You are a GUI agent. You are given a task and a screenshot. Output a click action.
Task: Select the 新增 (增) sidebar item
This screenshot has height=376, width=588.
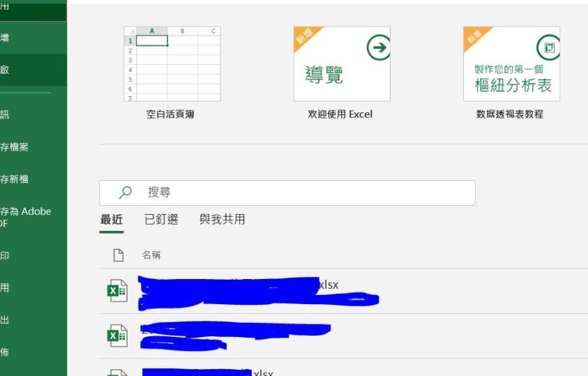pos(33,38)
